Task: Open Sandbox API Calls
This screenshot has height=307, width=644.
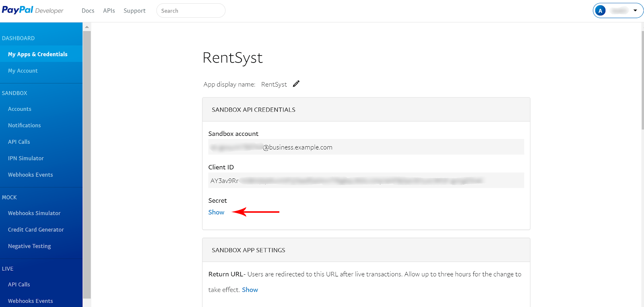Action: point(19,142)
